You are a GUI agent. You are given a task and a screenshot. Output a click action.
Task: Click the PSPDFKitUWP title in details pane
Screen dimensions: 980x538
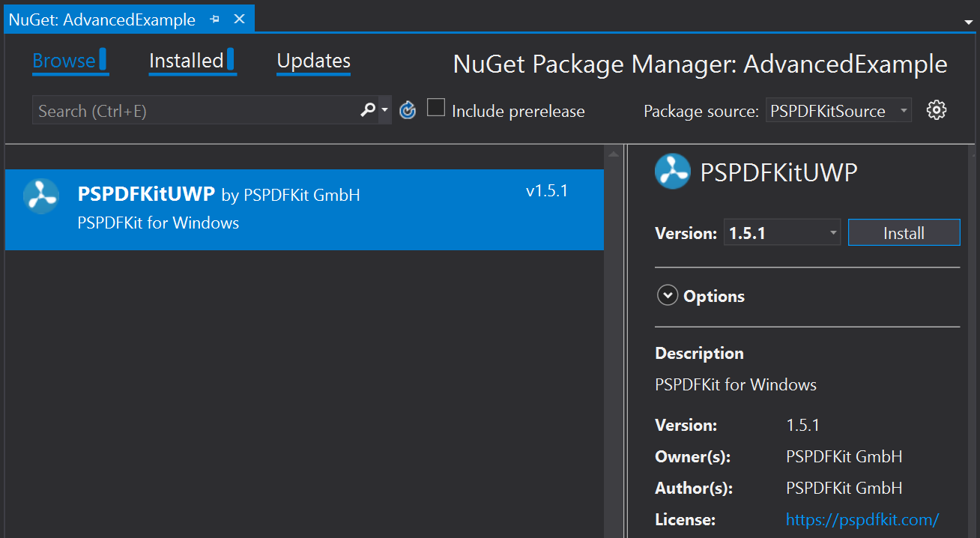[778, 172]
